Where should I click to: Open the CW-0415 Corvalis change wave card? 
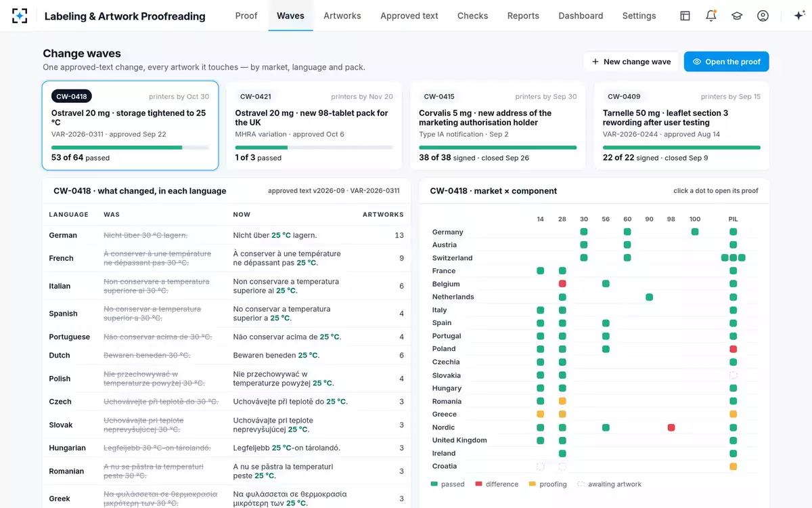coord(498,126)
